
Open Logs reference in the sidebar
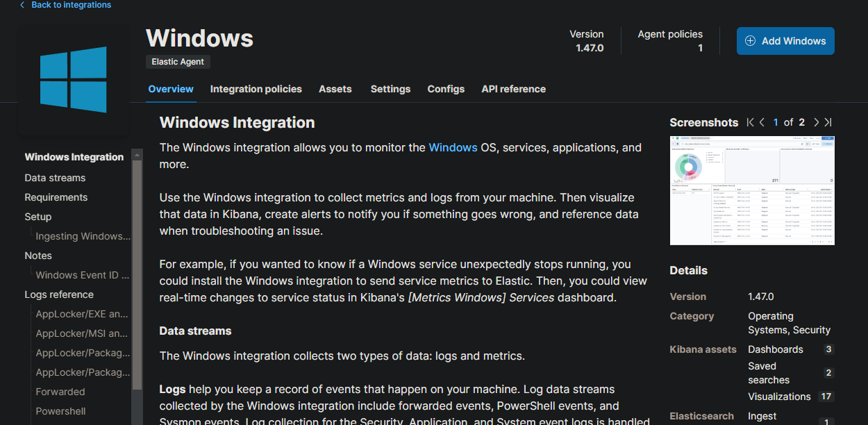coord(59,294)
